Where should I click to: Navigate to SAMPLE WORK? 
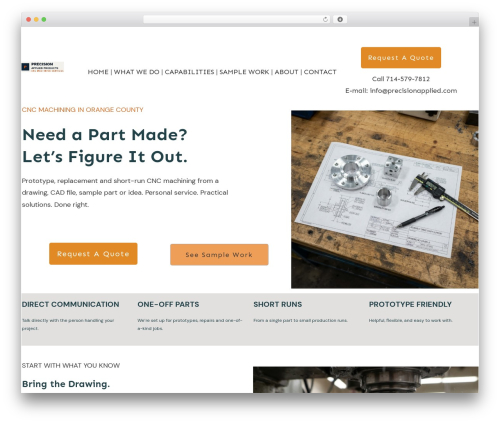pyautogui.click(x=244, y=72)
